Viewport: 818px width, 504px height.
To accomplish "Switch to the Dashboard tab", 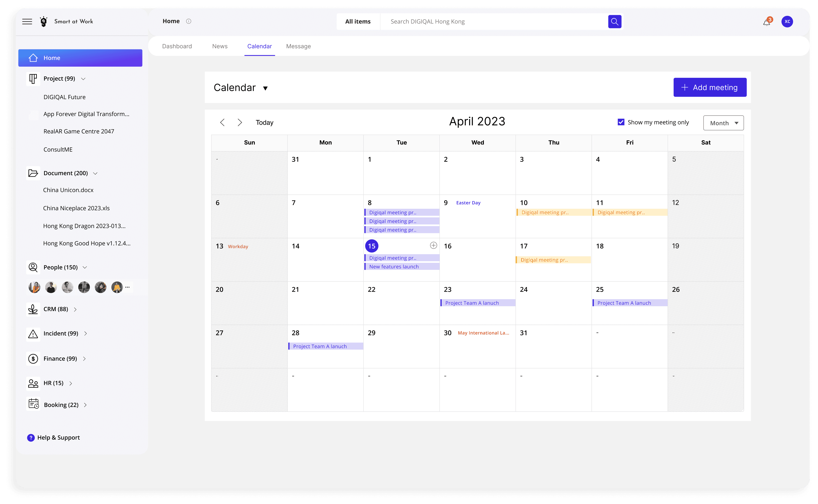I will (177, 46).
